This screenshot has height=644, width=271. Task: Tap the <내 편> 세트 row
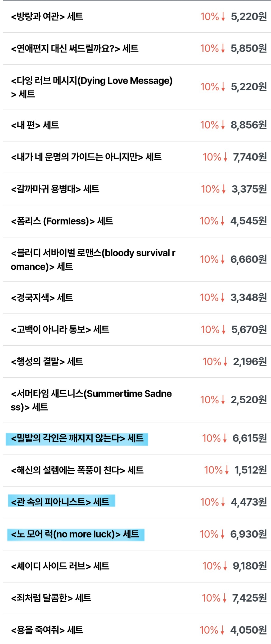point(35,125)
